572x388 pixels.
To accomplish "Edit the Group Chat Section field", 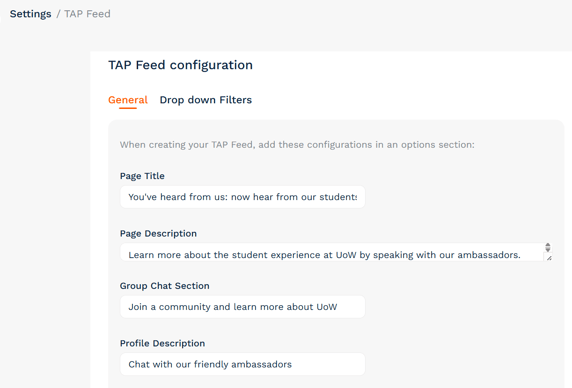I will [x=243, y=307].
